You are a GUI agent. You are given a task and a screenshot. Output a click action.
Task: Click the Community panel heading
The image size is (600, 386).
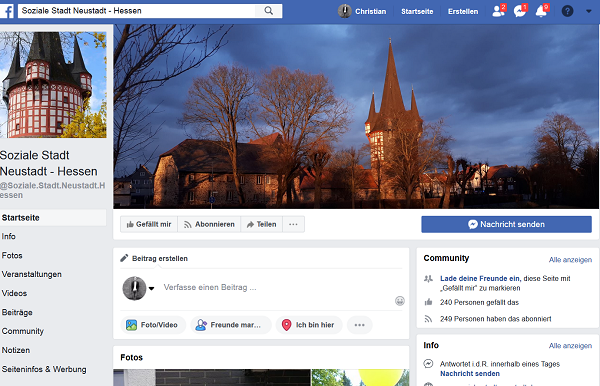pyautogui.click(x=446, y=258)
